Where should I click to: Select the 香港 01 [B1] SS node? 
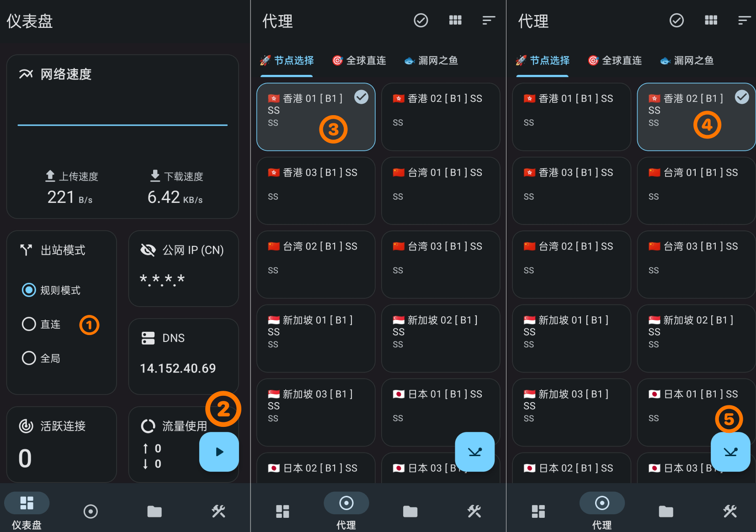pyautogui.click(x=316, y=117)
